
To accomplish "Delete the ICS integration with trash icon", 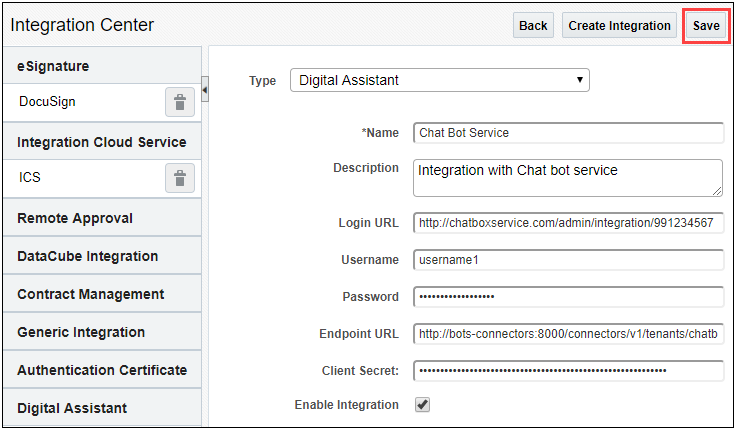I will [x=180, y=178].
